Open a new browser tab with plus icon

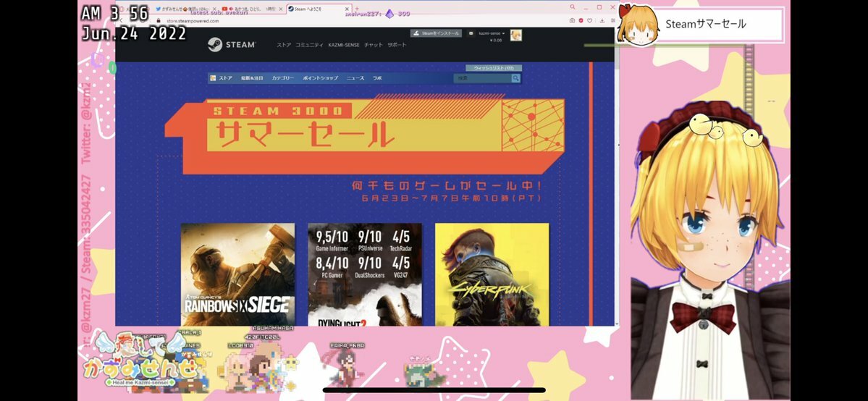pyautogui.click(x=357, y=9)
